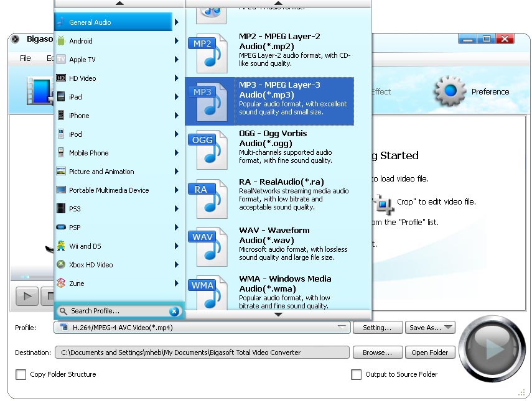Click the MP2 file format icon
The image size is (532, 401).
tap(207, 53)
